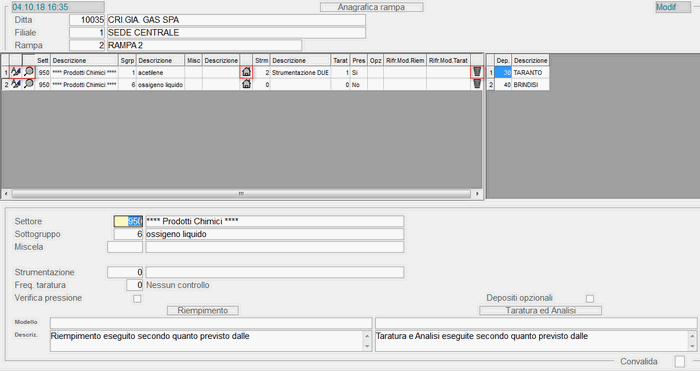
Task: Enable the Verifica pressione checkbox
Action: (x=137, y=299)
